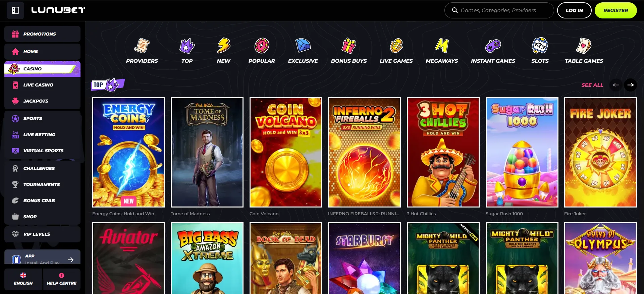Open the App install arrow

(x=71, y=259)
